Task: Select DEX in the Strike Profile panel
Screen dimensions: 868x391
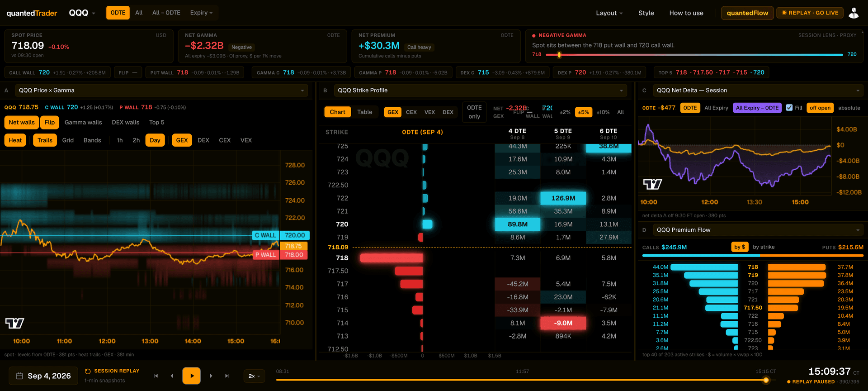Action: [448, 112]
